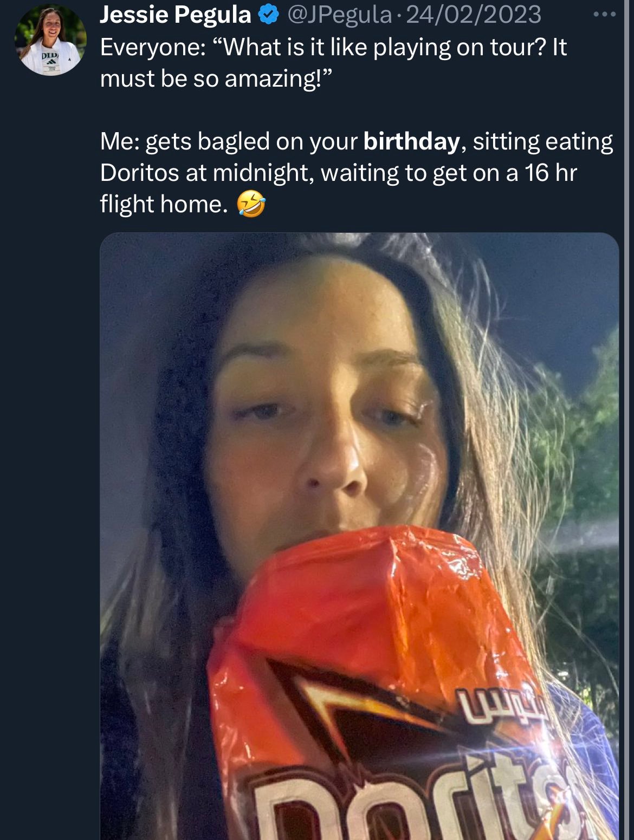
Task: Select the "Me: gets bagled" paragraph
Action: click(x=357, y=173)
